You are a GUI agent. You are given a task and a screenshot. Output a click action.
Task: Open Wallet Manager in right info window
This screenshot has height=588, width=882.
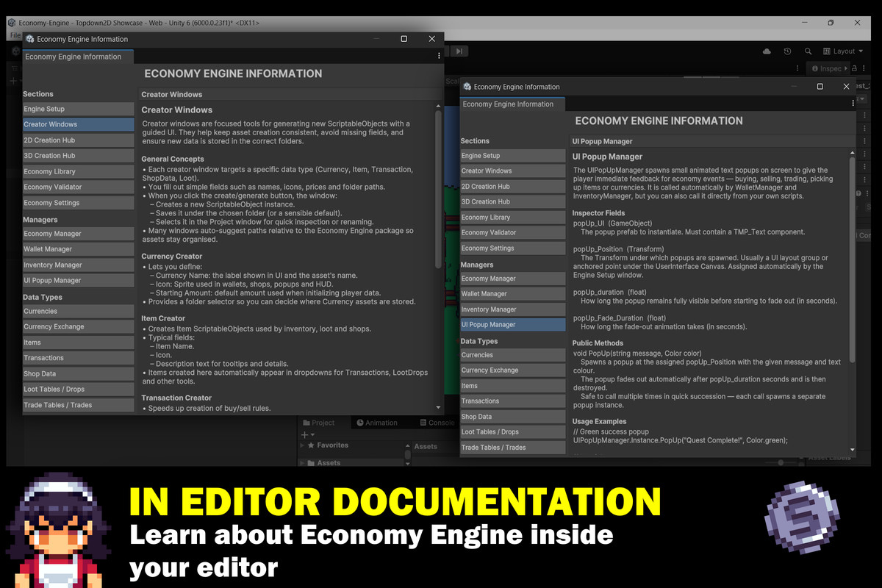point(513,294)
